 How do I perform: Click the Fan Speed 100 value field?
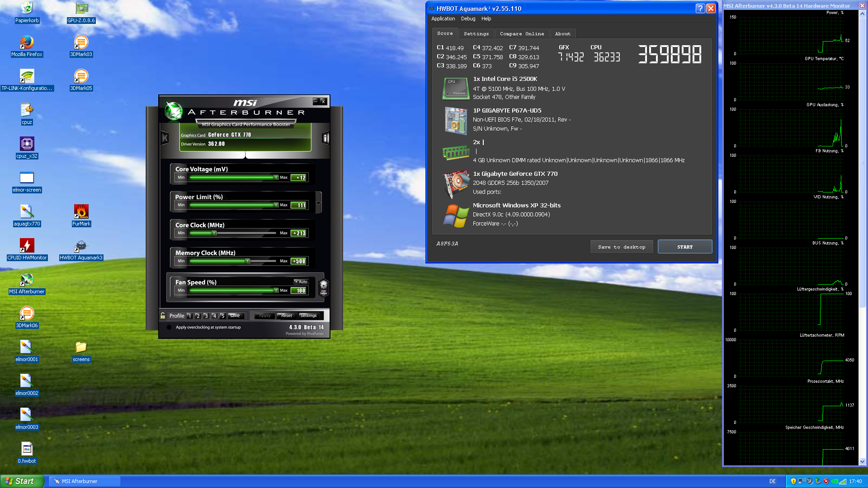[299, 291]
